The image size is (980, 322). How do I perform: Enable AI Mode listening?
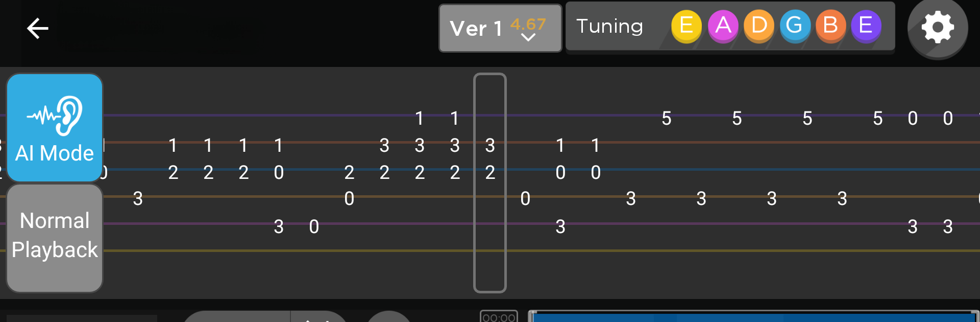pos(55,128)
